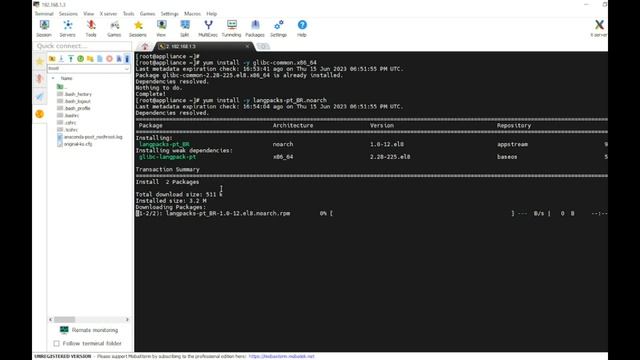Select the .cshrc file

[x=67, y=122]
